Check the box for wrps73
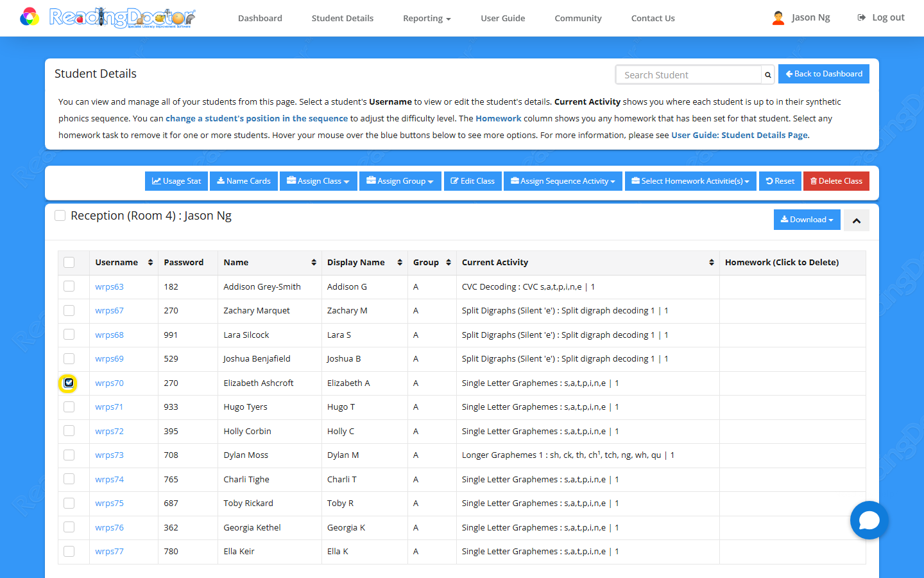This screenshot has height=578, width=924. [x=69, y=455]
